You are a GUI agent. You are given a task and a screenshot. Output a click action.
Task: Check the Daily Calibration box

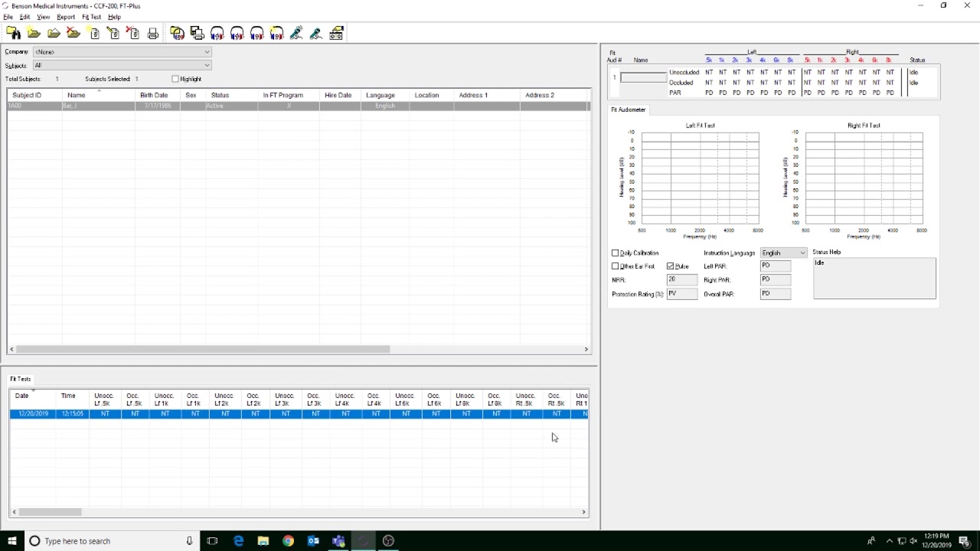coord(616,253)
